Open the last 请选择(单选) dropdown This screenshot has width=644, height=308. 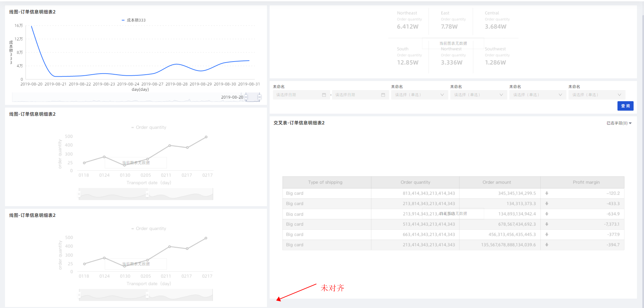click(x=596, y=95)
